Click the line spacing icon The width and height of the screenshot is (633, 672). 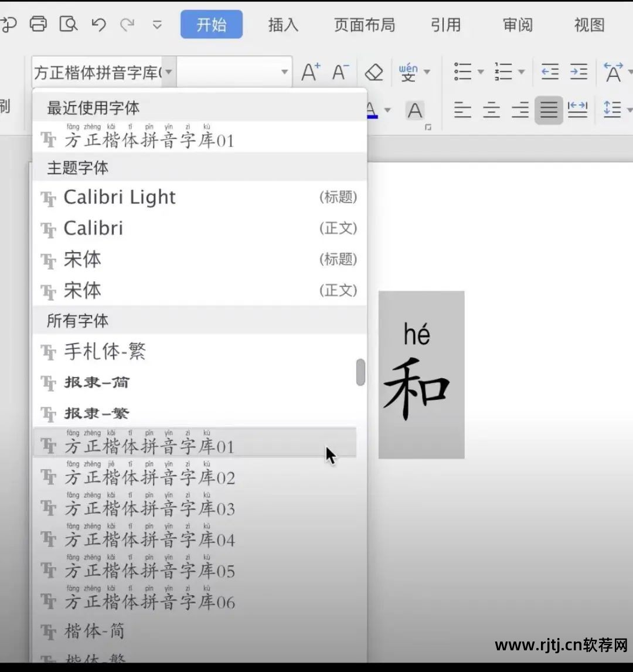pos(612,110)
